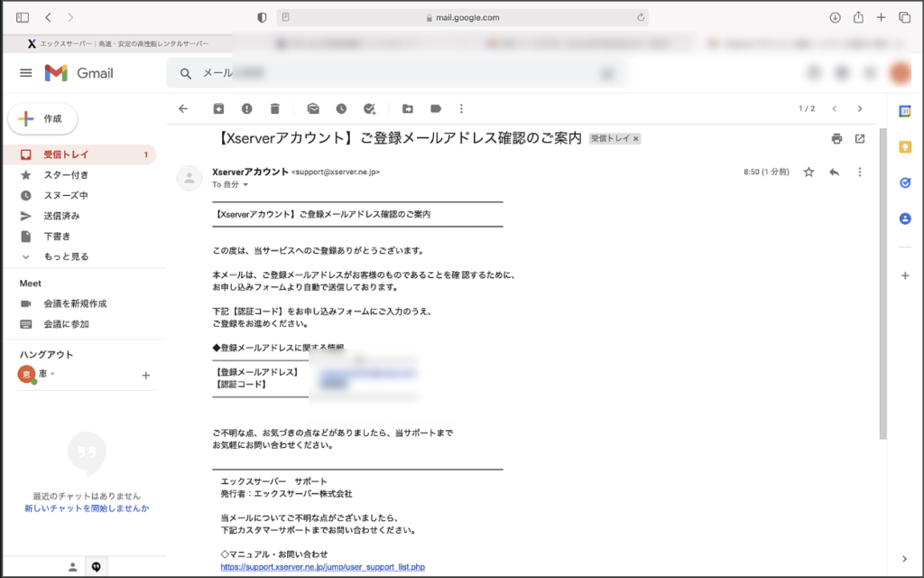Screen dimensions: 924x578
Task: Reply to the Xserver email
Action: coord(835,172)
